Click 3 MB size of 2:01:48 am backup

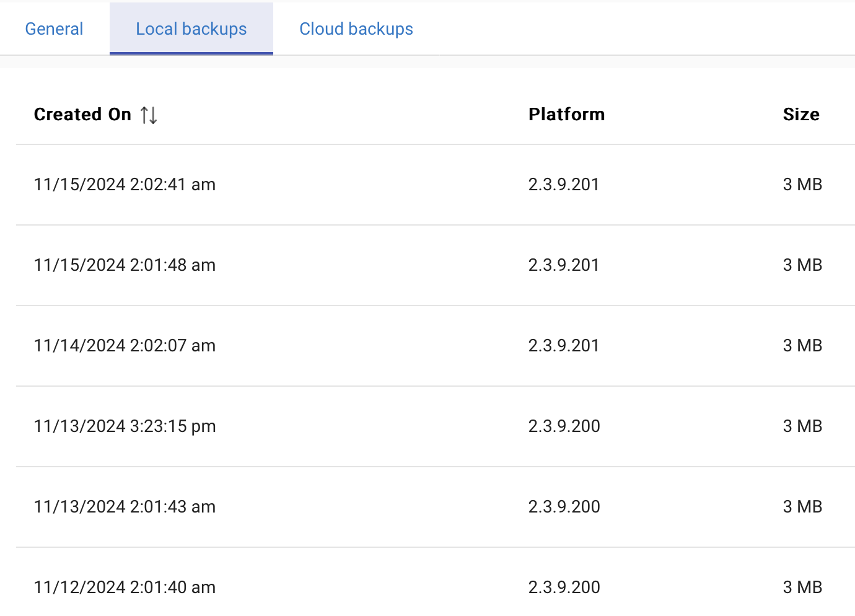802,265
